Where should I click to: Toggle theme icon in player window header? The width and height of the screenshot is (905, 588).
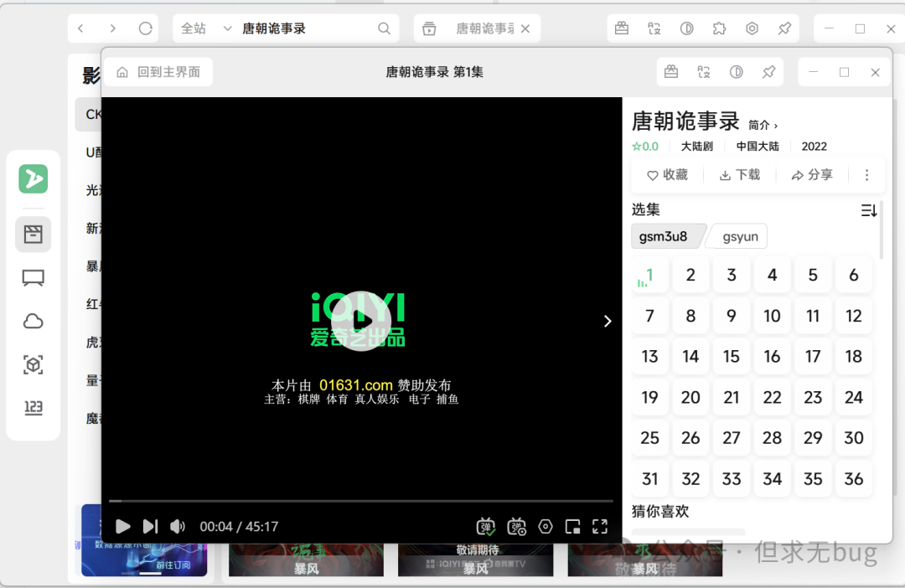pyautogui.click(x=737, y=72)
